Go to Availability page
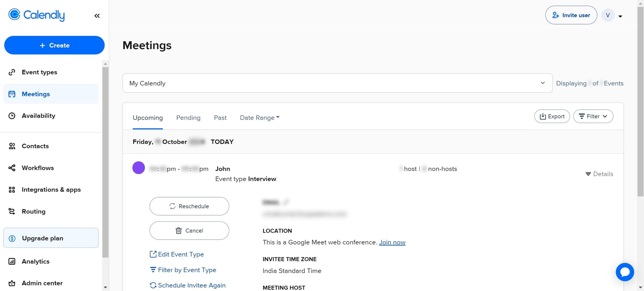The width and height of the screenshot is (644, 291). [38, 116]
